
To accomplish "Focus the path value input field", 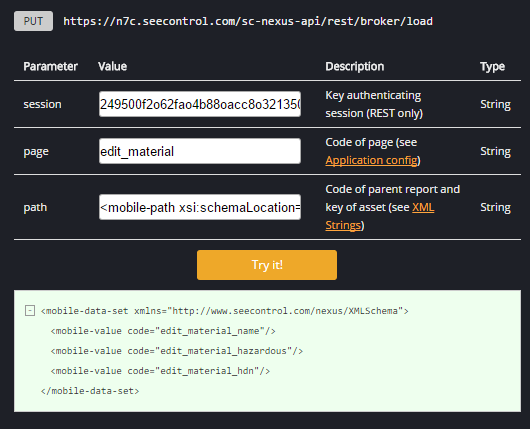I will [200, 207].
